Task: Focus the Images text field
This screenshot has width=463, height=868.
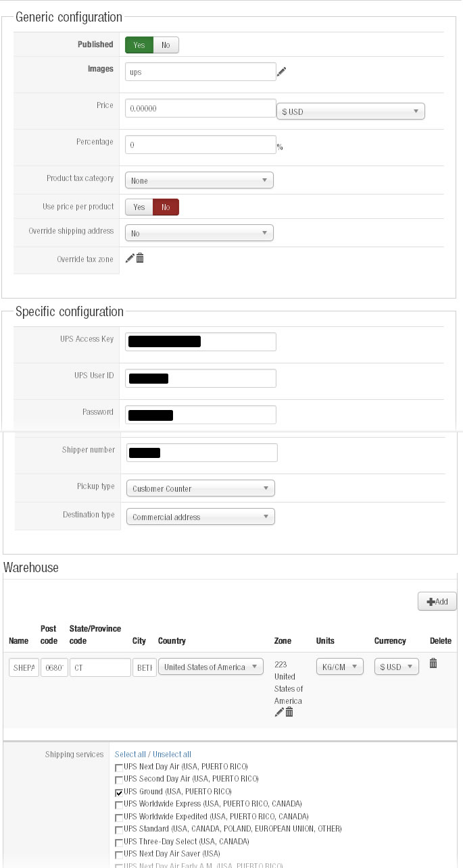Action: [201, 72]
